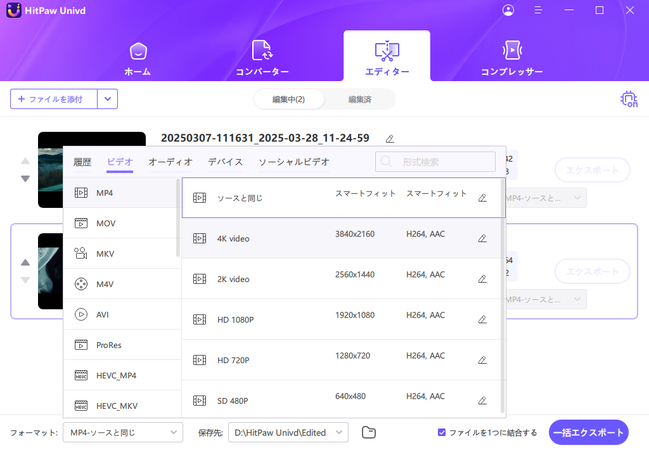Edit 2K video preset settings
This screenshot has height=450, width=649.
(482, 279)
